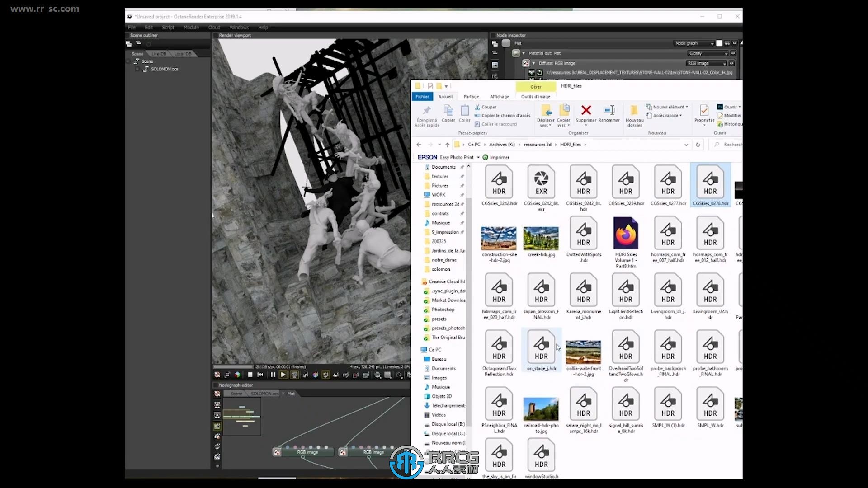Select on_stage_j.hdr file
Screen dimensions: 868x488
click(541, 351)
